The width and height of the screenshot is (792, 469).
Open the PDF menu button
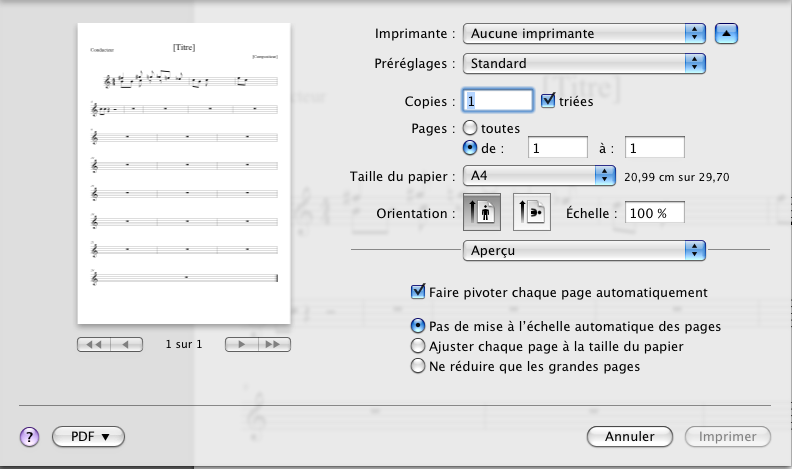point(88,437)
